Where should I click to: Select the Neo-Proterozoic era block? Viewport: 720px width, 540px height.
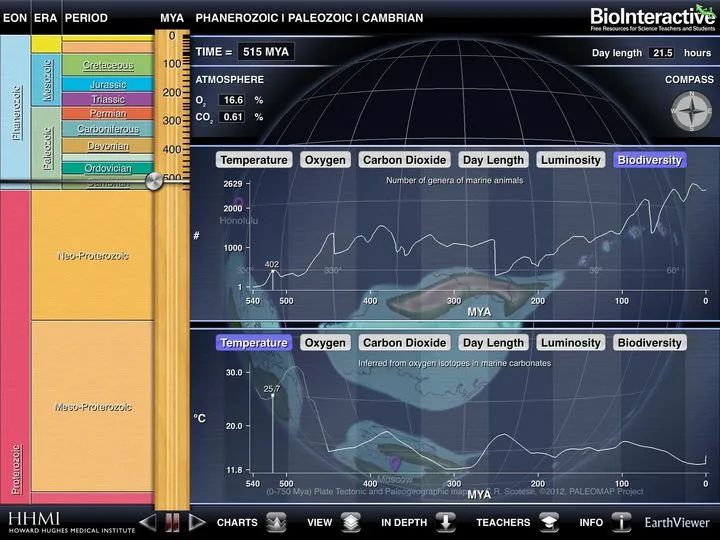(92, 256)
